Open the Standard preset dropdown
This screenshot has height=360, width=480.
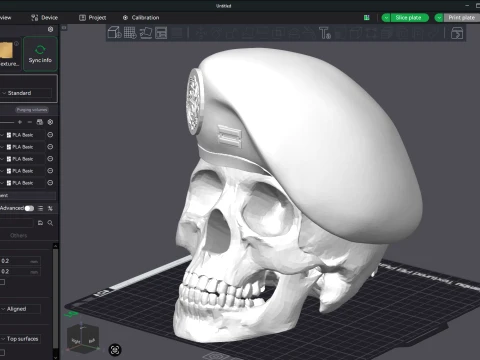26,93
